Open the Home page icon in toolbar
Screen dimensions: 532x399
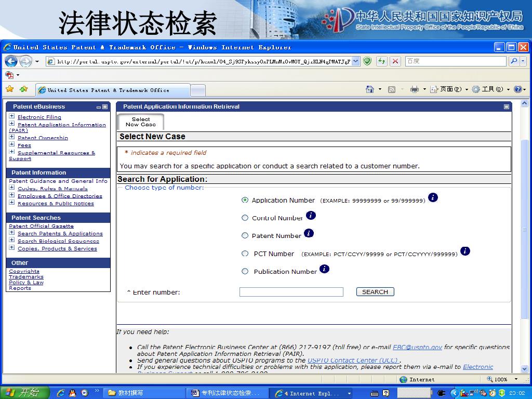point(370,89)
